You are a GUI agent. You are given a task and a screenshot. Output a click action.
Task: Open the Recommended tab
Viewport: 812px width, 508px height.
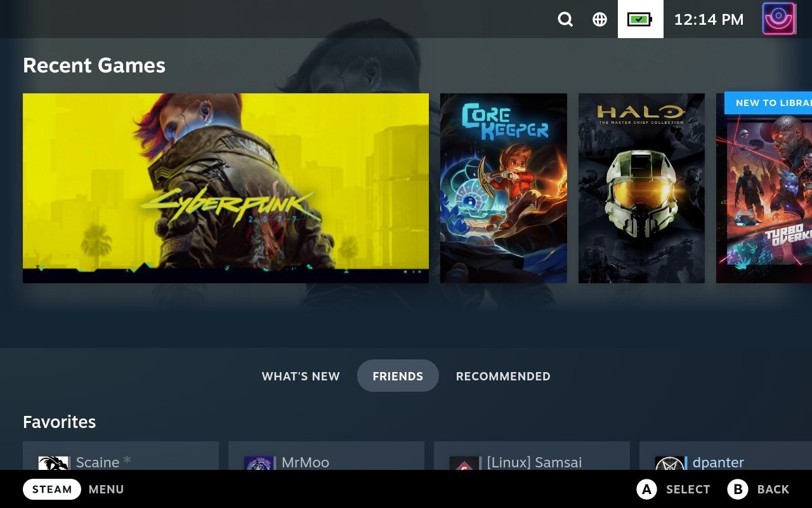503,376
